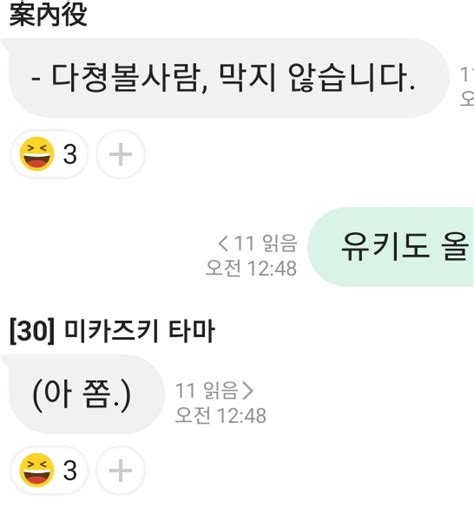The height and width of the screenshot is (513, 474).
Task: Add a reaction to 다청볼사람 message with plus
Action: 121,154
